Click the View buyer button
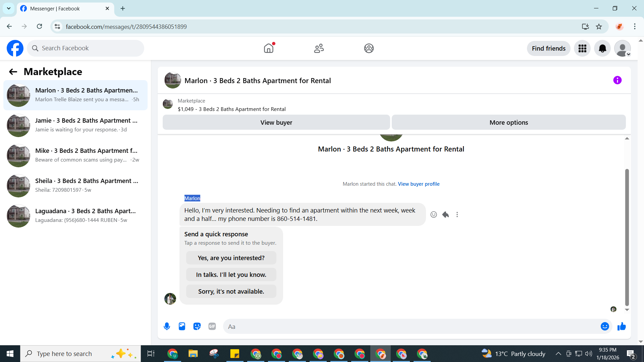The image size is (644, 362). tap(276, 123)
